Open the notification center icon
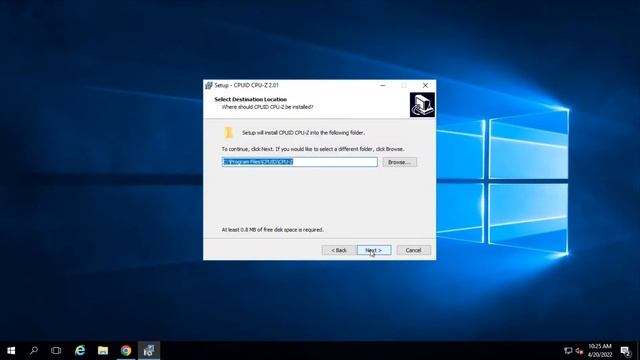Screen dimensions: 640x360 [625, 351]
